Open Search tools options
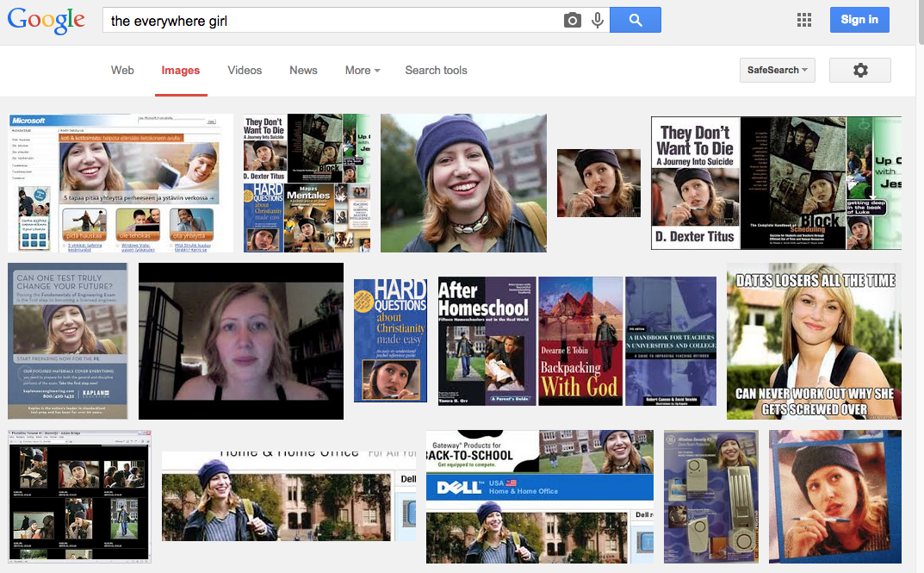924x573 pixels. [x=436, y=70]
